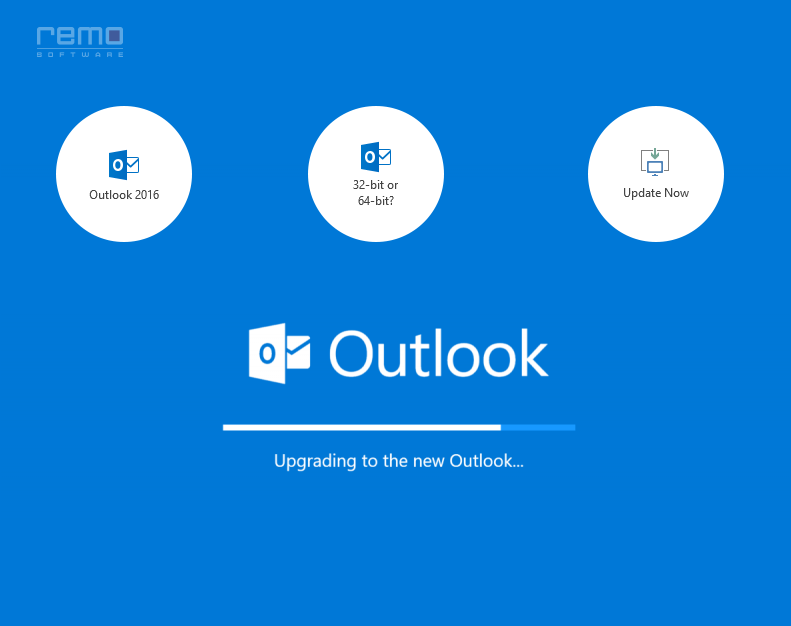
Task: Click the Remo Software logo
Action: (x=80, y=42)
